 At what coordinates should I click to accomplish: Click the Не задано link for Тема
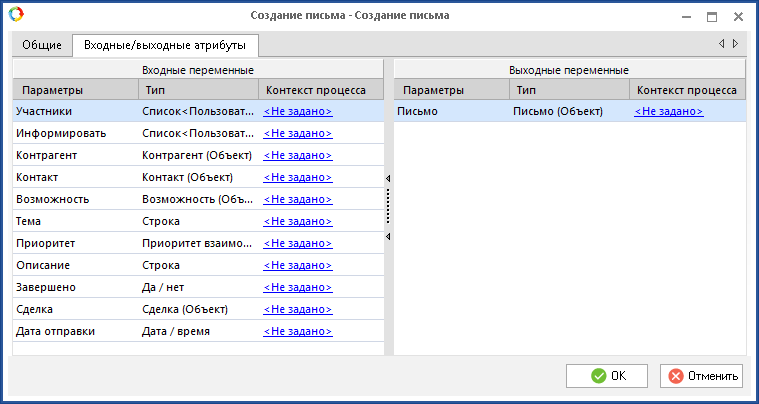click(x=298, y=222)
